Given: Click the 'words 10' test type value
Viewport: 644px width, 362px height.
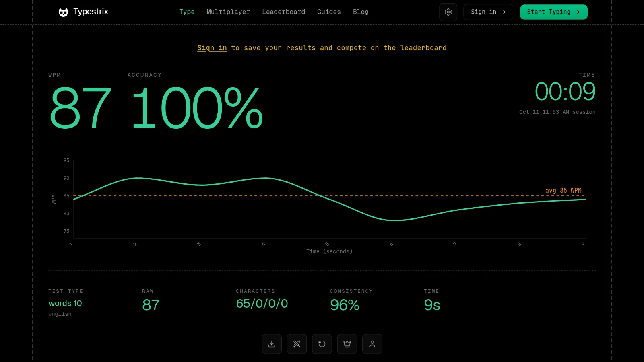Looking at the screenshot, I should (x=65, y=303).
